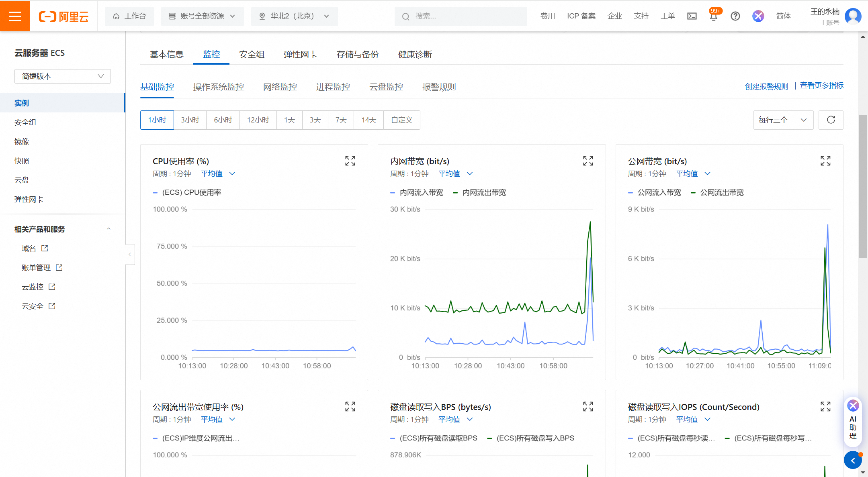Select the 3小时 time range
868x477 pixels.
(x=190, y=120)
